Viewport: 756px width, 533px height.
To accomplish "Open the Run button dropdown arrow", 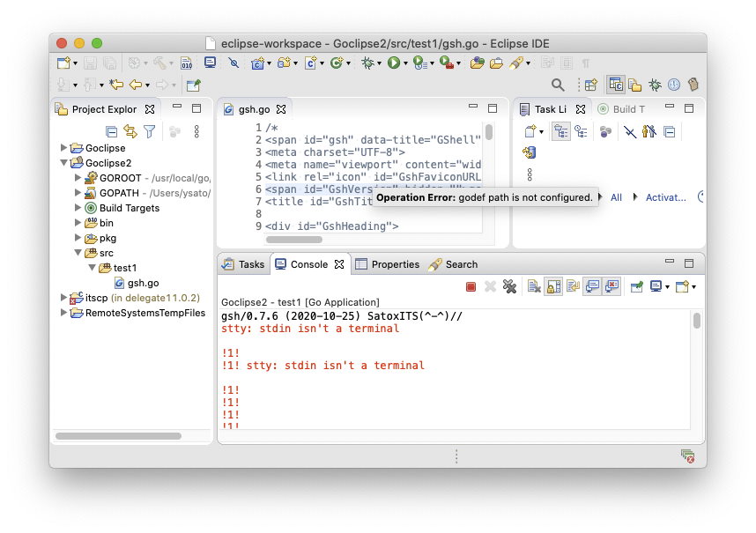I will pos(405,63).
